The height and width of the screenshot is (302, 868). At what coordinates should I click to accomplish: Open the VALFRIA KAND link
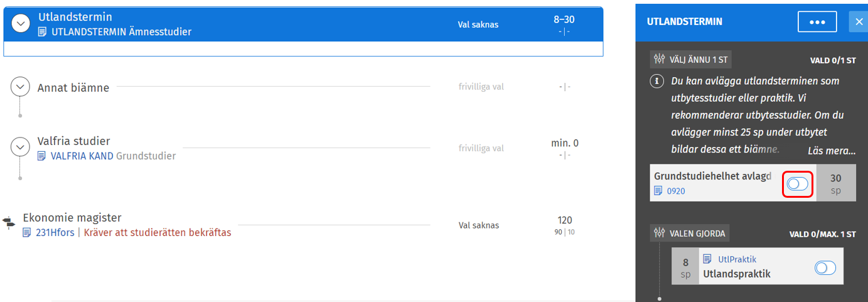[x=82, y=156]
